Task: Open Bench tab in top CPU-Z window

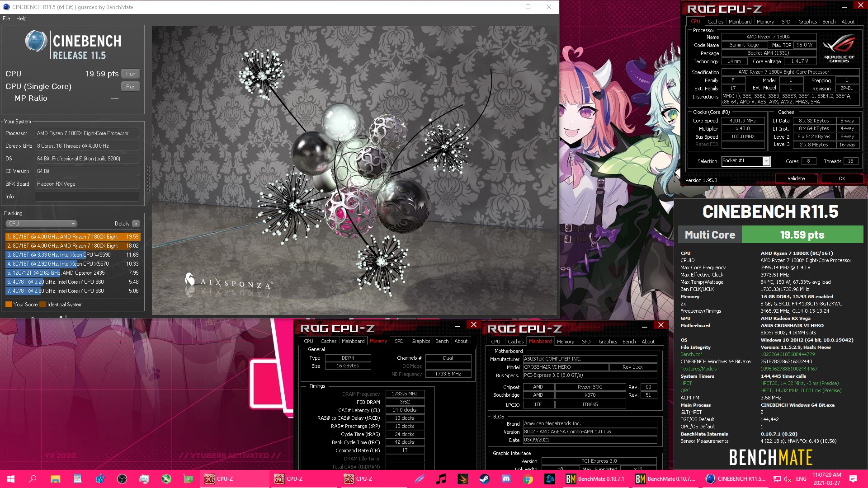Action: click(829, 22)
